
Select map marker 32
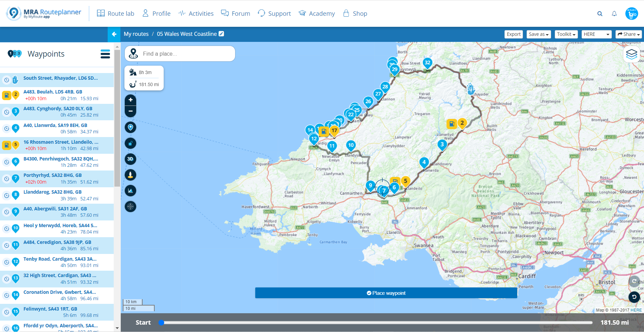tap(427, 63)
